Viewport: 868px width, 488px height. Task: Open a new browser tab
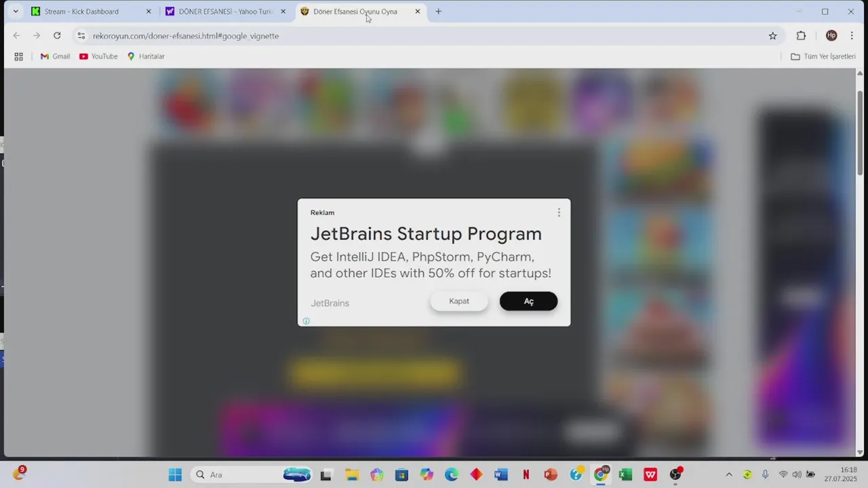pyautogui.click(x=438, y=12)
